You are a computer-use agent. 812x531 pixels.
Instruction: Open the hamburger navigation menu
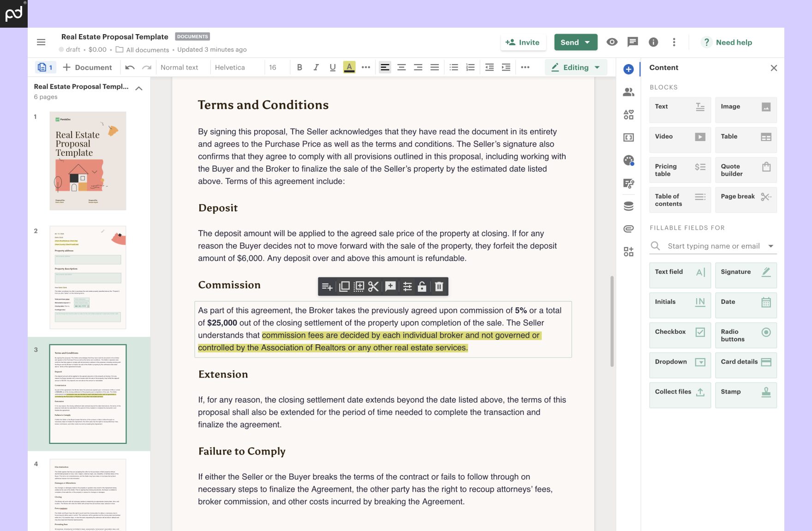[41, 42]
